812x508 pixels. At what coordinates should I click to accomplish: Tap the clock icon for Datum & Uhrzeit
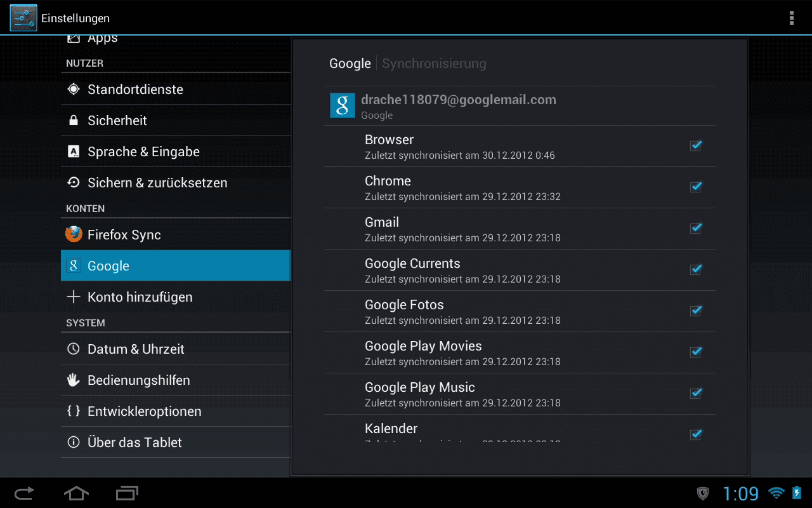click(74, 349)
